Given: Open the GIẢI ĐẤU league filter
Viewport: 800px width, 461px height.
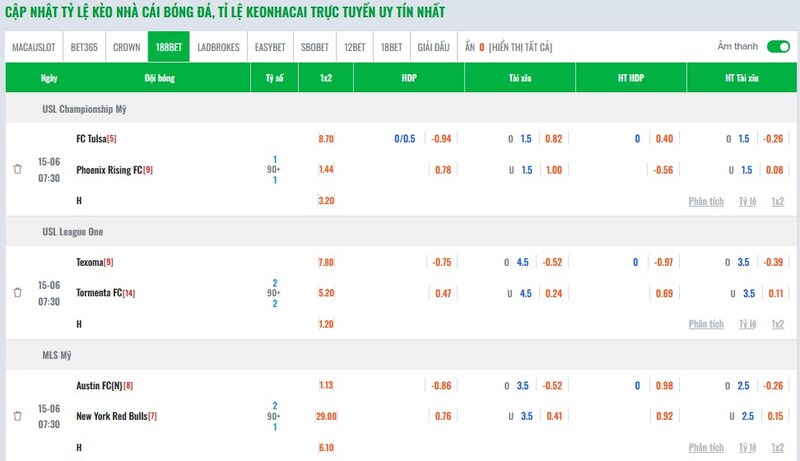Looking at the screenshot, I should tap(434, 47).
